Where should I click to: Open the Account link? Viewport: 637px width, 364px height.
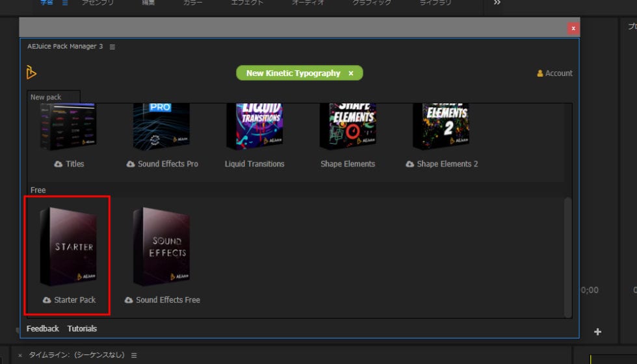click(554, 73)
